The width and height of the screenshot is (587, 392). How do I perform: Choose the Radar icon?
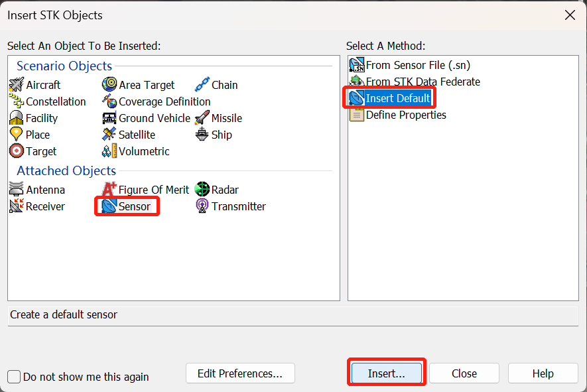pos(202,190)
